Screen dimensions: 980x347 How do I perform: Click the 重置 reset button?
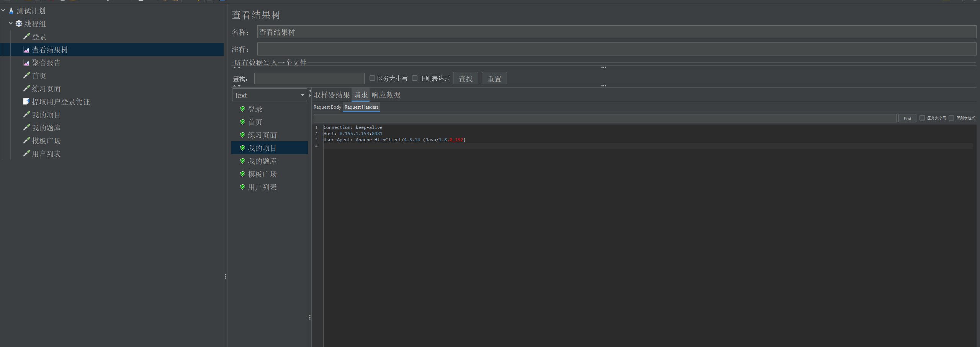pos(494,78)
